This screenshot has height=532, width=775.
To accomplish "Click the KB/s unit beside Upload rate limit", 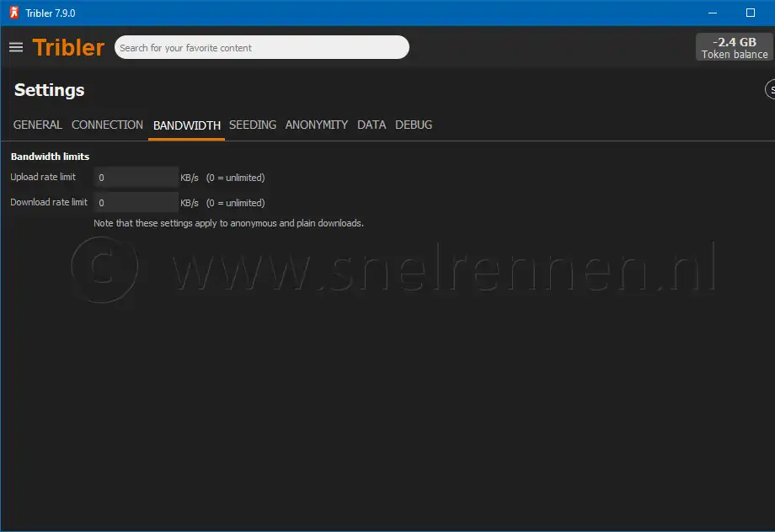I will click(190, 178).
